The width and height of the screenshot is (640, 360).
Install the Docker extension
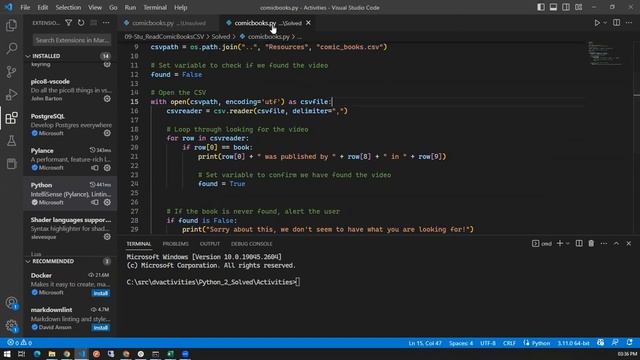coord(100,293)
